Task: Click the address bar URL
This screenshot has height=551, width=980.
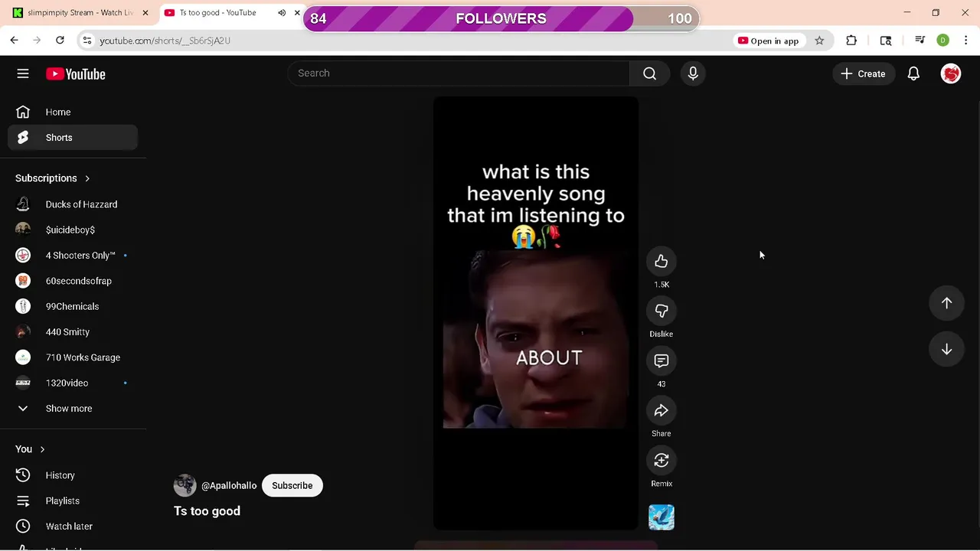Action: [x=165, y=41]
